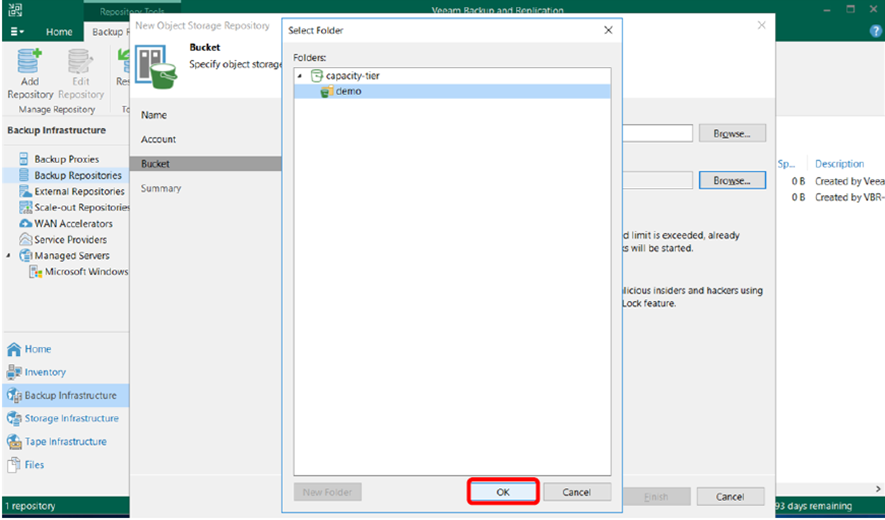Viewport: 885px width, 520px height.
Task: Click the '1 repository' status bar text
Action: pyautogui.click(x=30, y=506)
